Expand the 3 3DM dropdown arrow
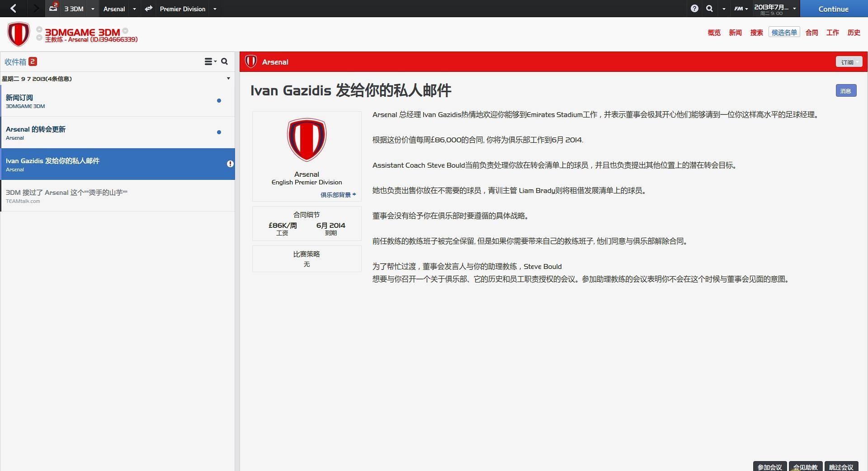Viewport: 868px width, 471px height. [x=93, y=9]
